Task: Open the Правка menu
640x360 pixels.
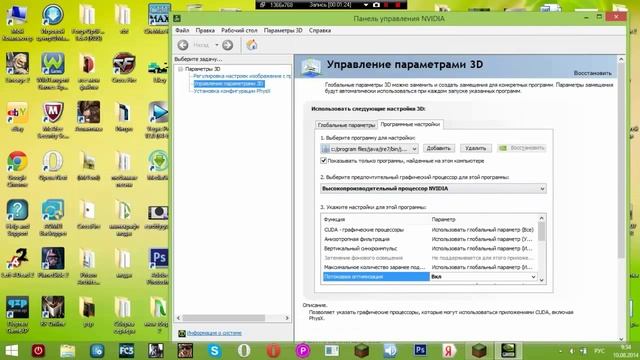Action: pyautogui.click(x=205, y=31)
